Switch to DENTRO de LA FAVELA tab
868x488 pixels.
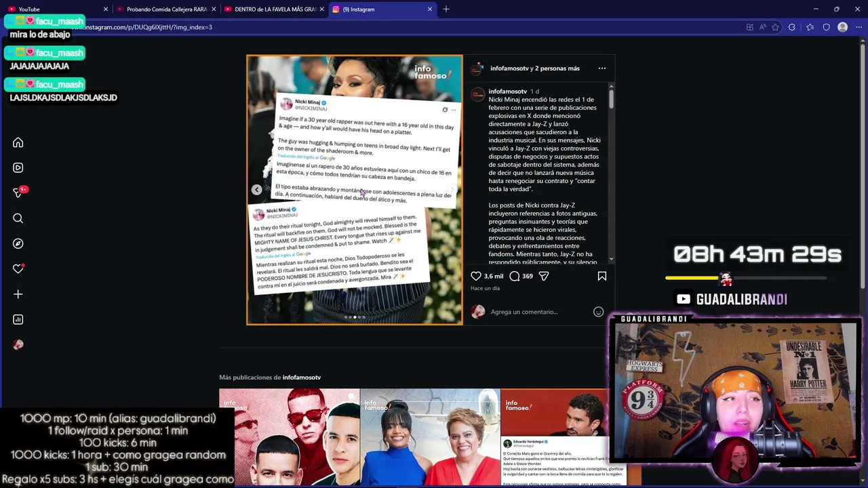(274, 9)
